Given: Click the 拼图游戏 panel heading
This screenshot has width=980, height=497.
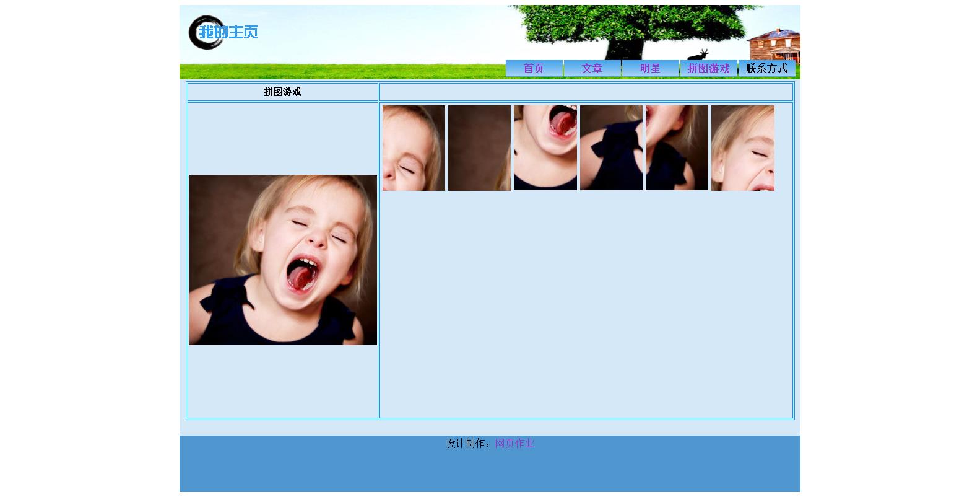Looking at the screenshot, I should click(283, 92).
